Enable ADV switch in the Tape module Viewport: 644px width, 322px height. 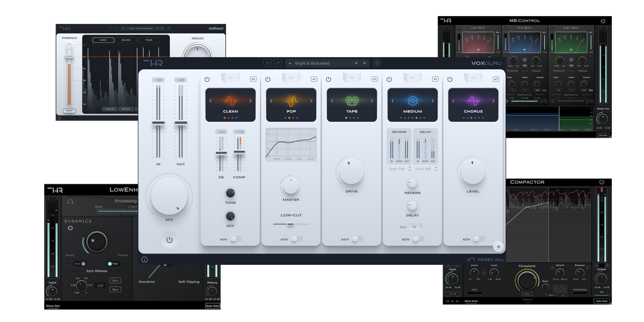click(357, 239)
